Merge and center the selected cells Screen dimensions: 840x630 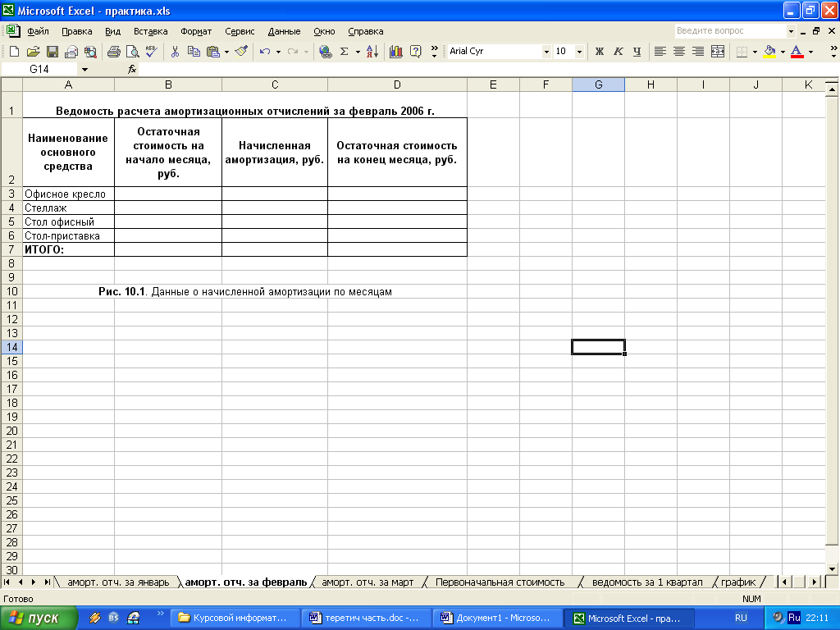pyautogui.click(x=717, y=52)
